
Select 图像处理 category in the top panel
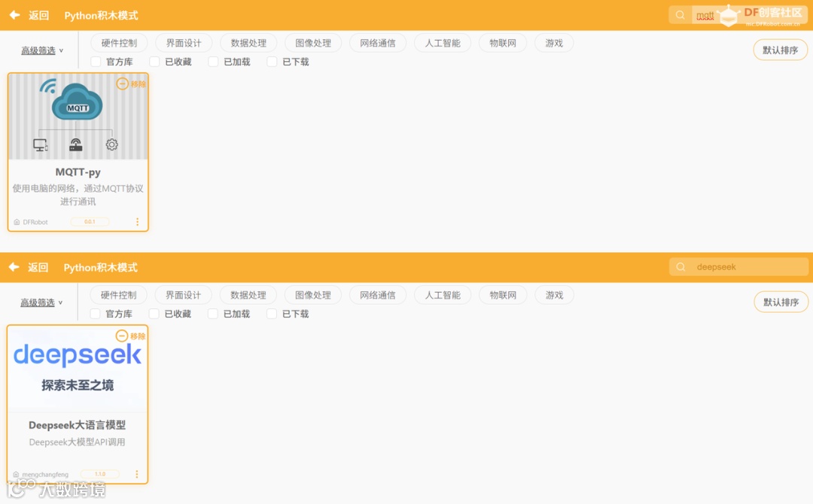(x=313, y=43)
